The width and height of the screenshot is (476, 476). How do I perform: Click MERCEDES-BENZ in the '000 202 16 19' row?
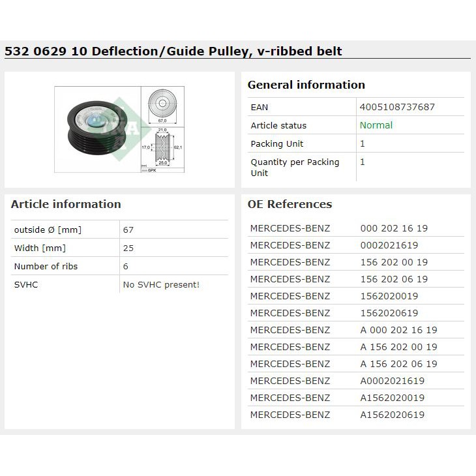pyautogui.click(x=290, y=228)
